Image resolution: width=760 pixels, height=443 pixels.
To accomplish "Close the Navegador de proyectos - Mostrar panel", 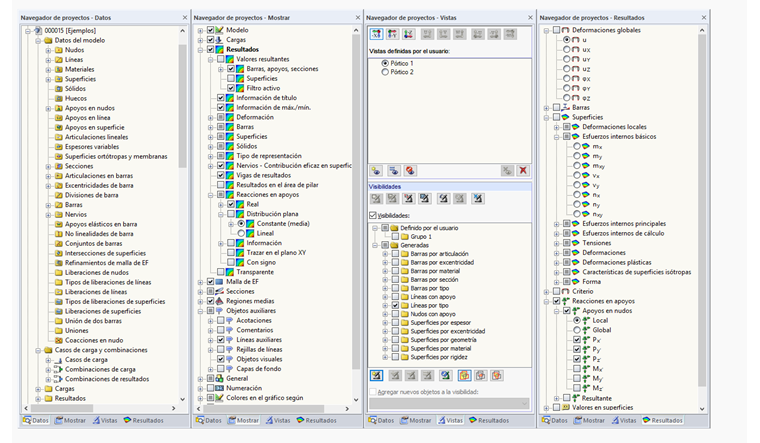I will pos(358,17).
